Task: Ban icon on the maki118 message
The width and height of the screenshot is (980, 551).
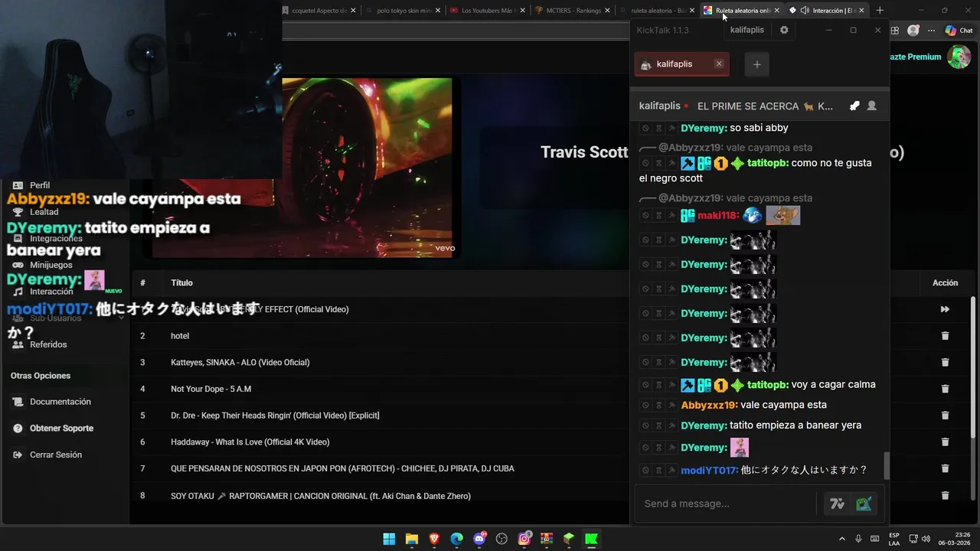Action: (x=645, y=216)
